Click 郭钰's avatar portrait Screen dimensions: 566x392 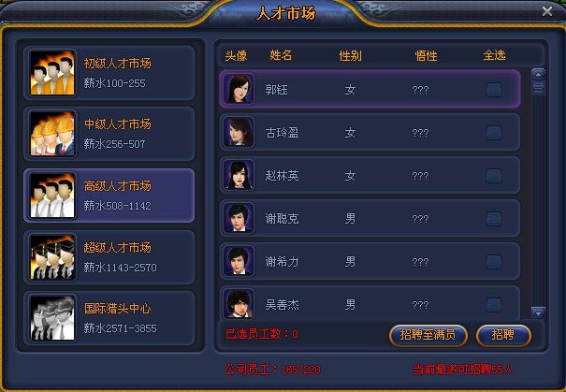coord(239,89)
